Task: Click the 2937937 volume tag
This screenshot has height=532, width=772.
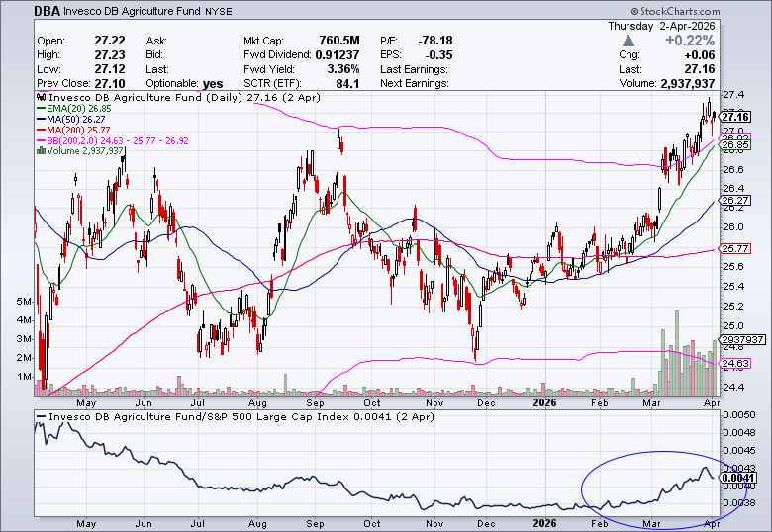Action: pos(742,339)
